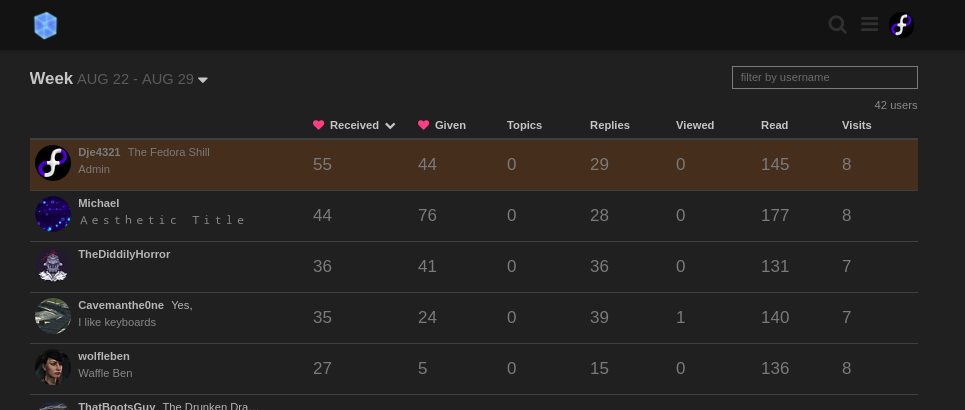Click the blue cube site logo
Screen dimensions: 965x410
[x=46, y=25]
